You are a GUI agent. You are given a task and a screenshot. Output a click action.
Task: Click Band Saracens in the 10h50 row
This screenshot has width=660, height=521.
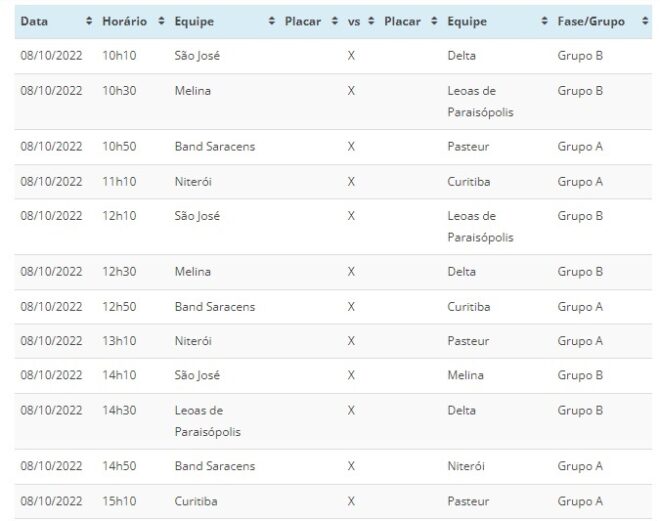pyautogui.click(x=214, y=146)
